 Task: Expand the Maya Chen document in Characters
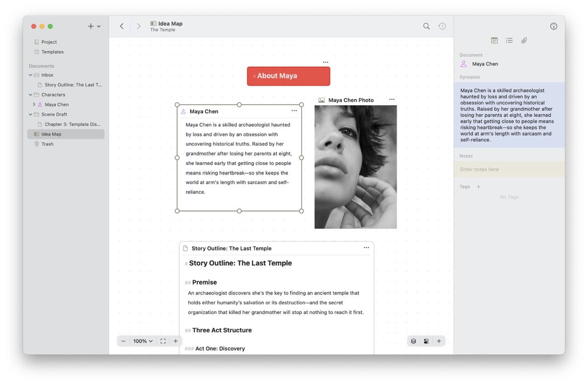(34, 104)
